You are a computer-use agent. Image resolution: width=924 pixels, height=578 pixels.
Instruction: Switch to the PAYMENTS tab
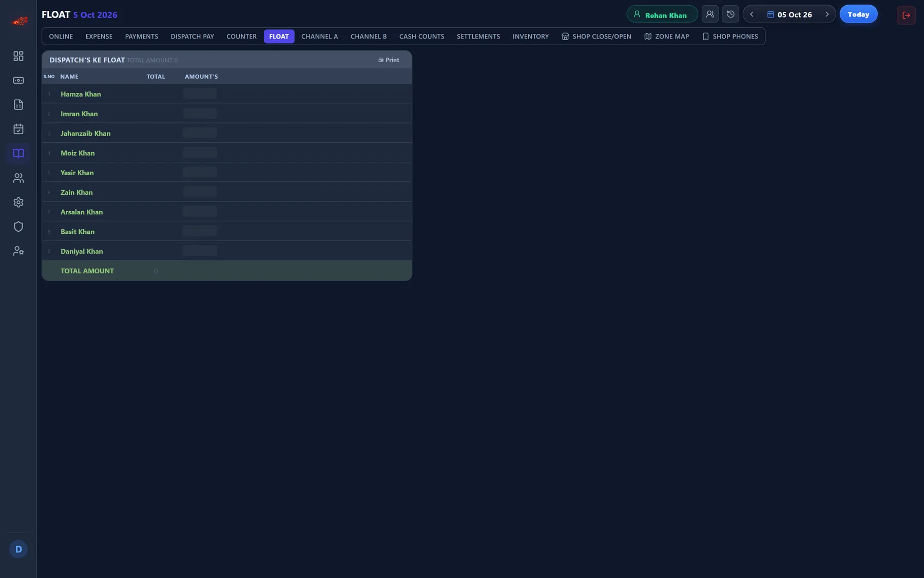point(142,36)
